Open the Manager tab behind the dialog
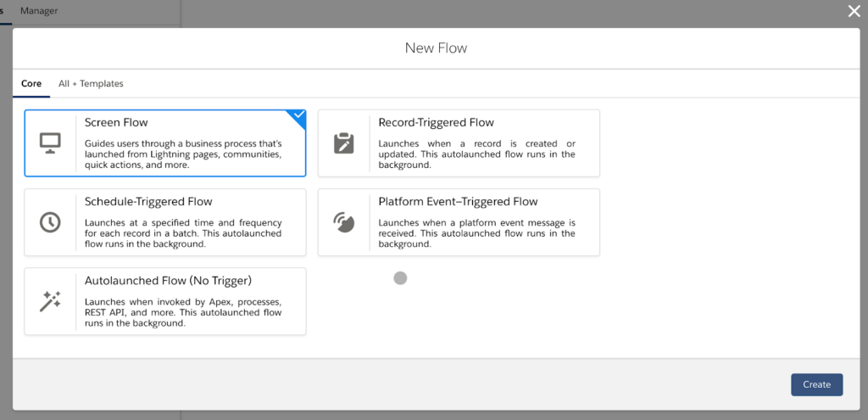Image resolution: width=868 pixels, height=420 pixels. point(39,10)
